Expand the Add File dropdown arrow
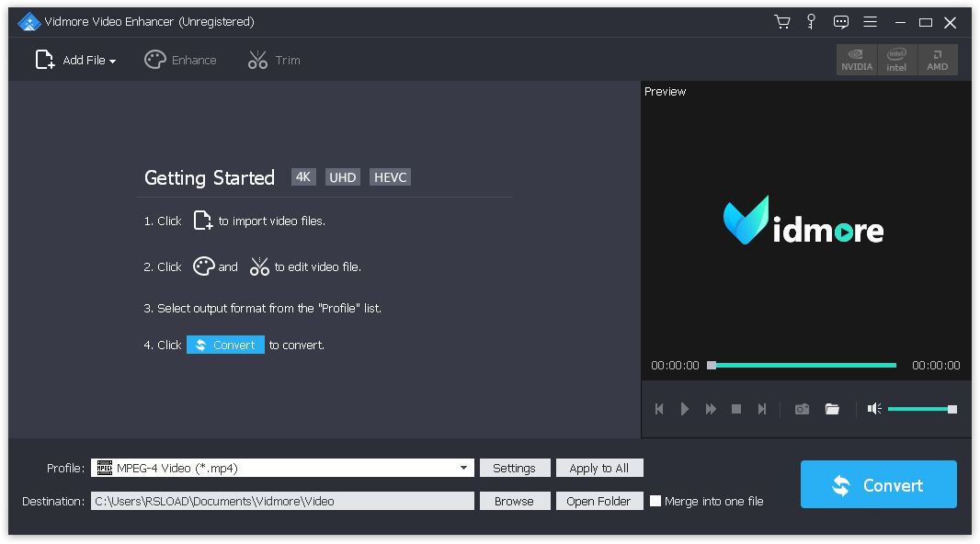 coord(112,60)
